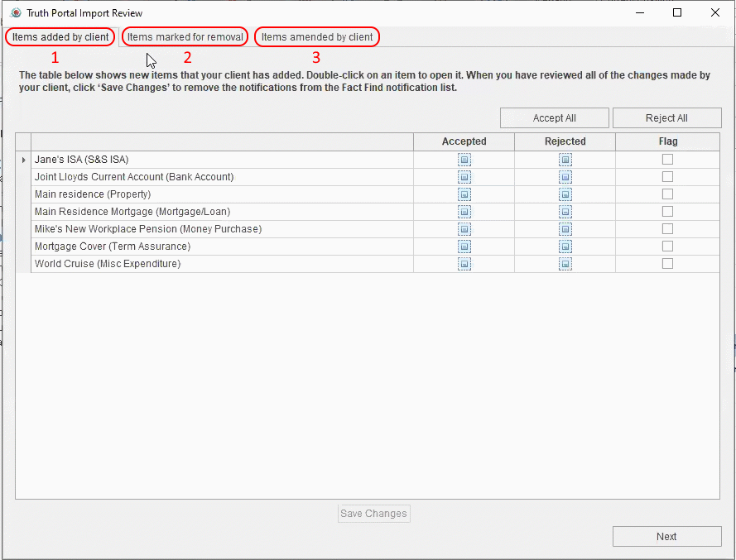Accept the Joint Lloyds Current Account item
This screenshot has height=560, width=736.
pos(464,177)
